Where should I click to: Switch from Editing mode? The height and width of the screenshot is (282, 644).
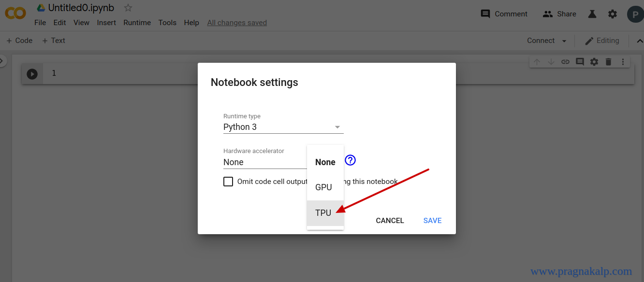pyautogui.click(x=602, y=41)
